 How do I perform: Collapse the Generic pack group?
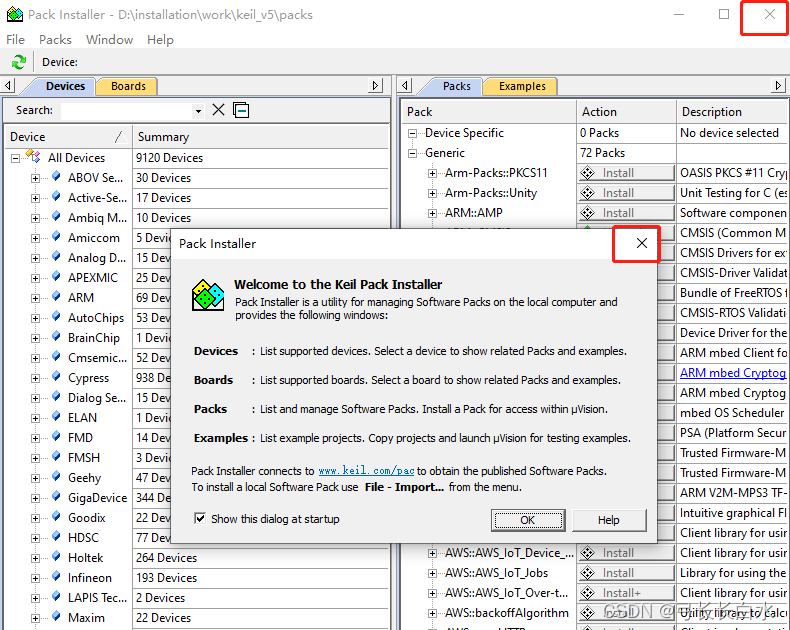pos(413,153)
